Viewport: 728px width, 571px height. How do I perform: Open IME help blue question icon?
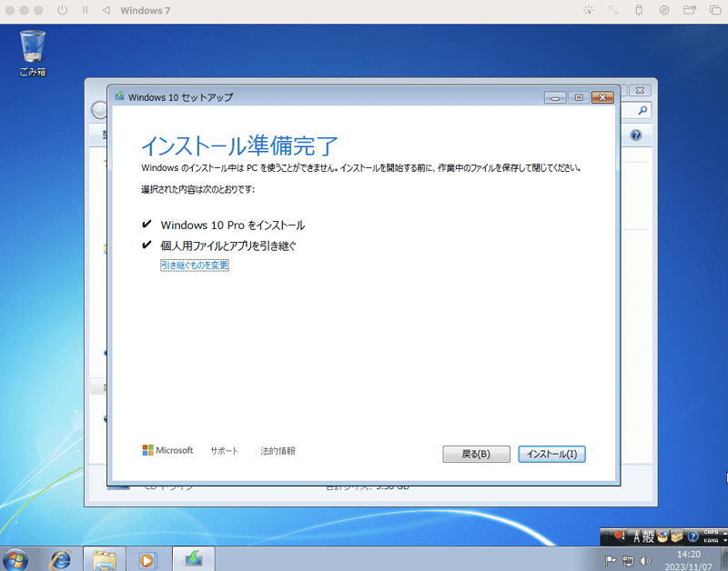[693, 536]
